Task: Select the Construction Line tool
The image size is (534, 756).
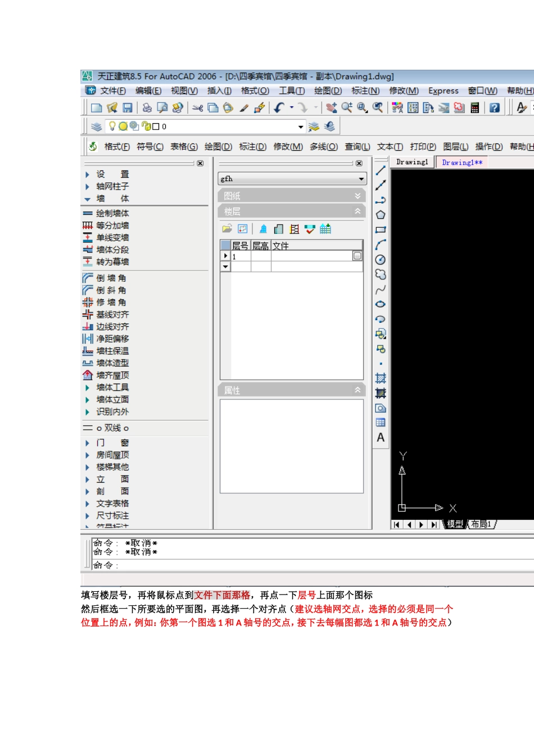Action: tap(381, 184)
